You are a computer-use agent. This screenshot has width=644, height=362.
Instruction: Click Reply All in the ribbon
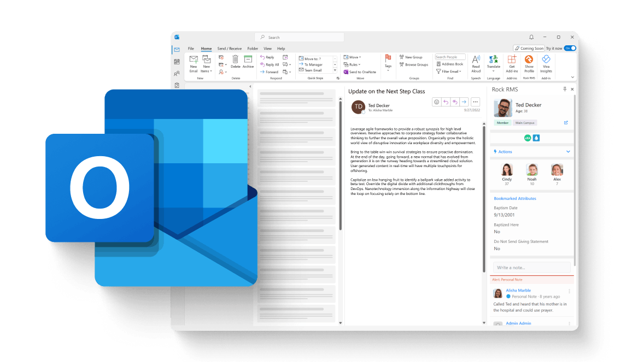pyautogui.click(x=270, y=65)
